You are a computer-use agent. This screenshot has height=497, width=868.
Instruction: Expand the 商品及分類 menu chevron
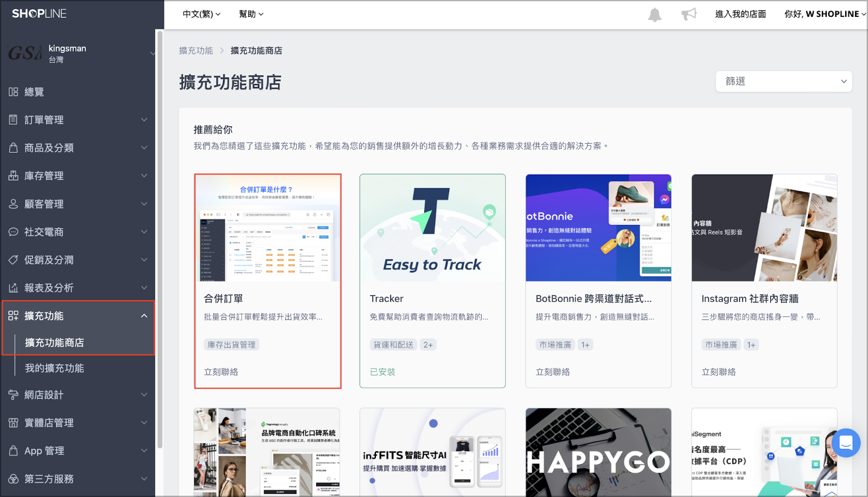click(144, 148)
